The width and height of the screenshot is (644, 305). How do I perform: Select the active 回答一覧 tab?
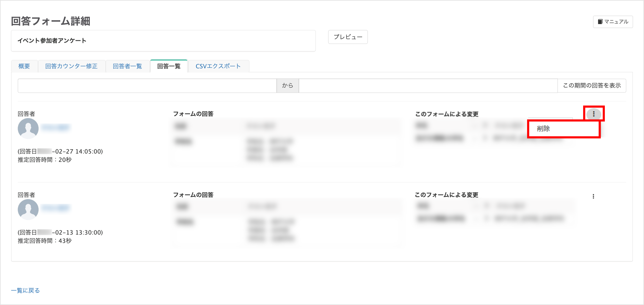169,66
